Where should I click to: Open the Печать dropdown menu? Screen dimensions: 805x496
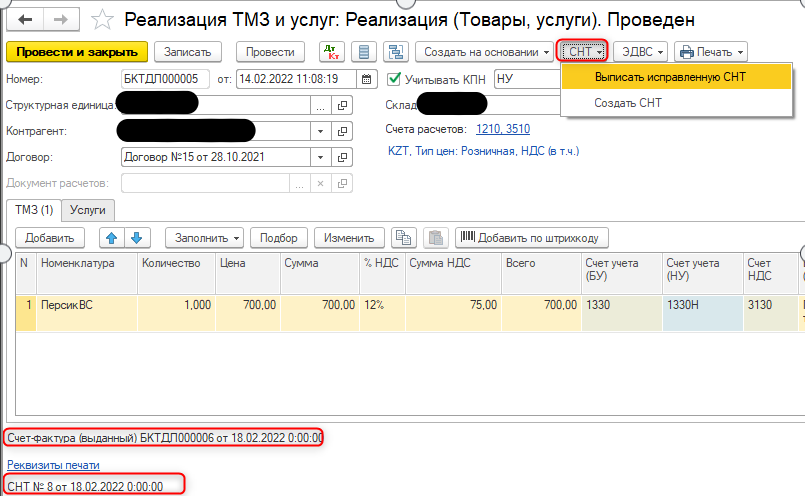point(711,52)
